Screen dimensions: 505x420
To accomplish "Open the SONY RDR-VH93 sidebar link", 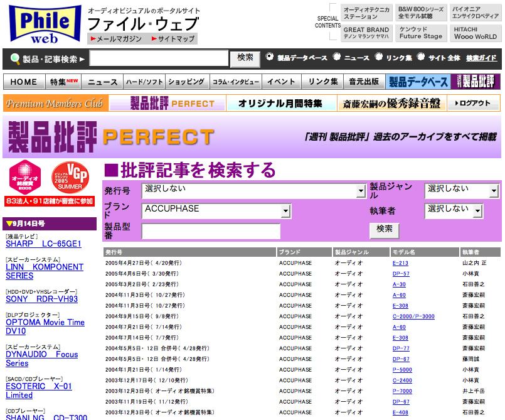I will [x=41, y=299].
